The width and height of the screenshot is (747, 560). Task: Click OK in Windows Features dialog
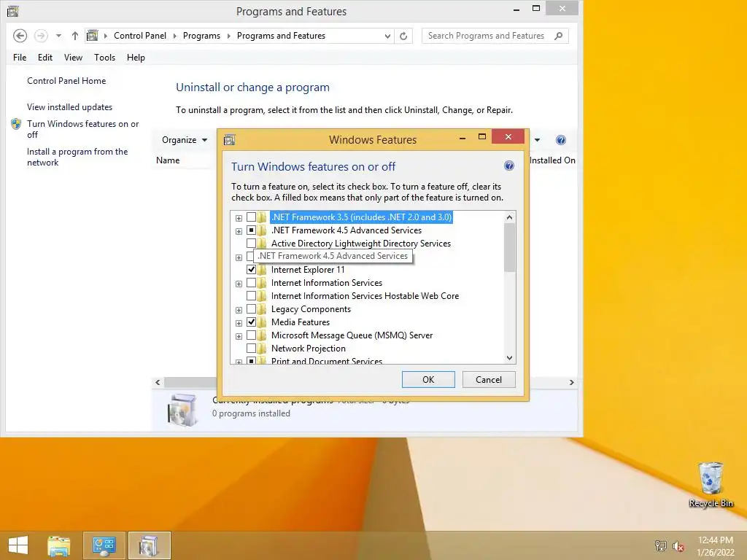(428, 379)
